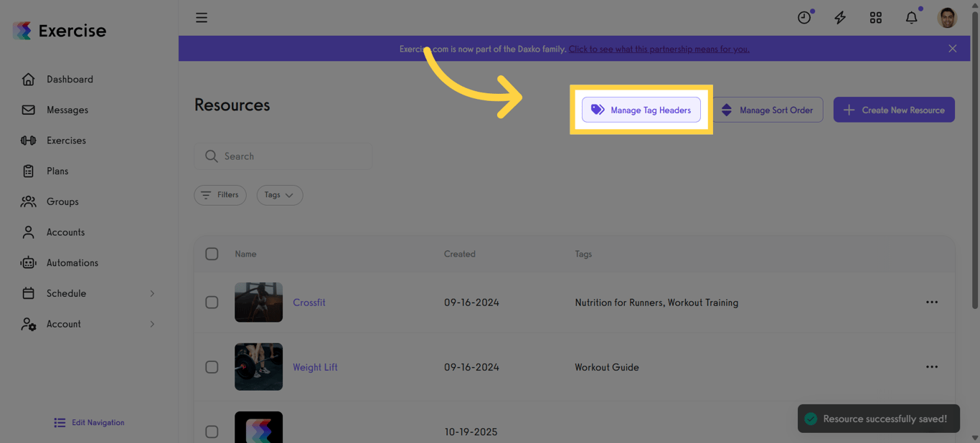Go to the Dashboard menu item
The height and width of the screenshot is (443, 980).
[69, 79]
